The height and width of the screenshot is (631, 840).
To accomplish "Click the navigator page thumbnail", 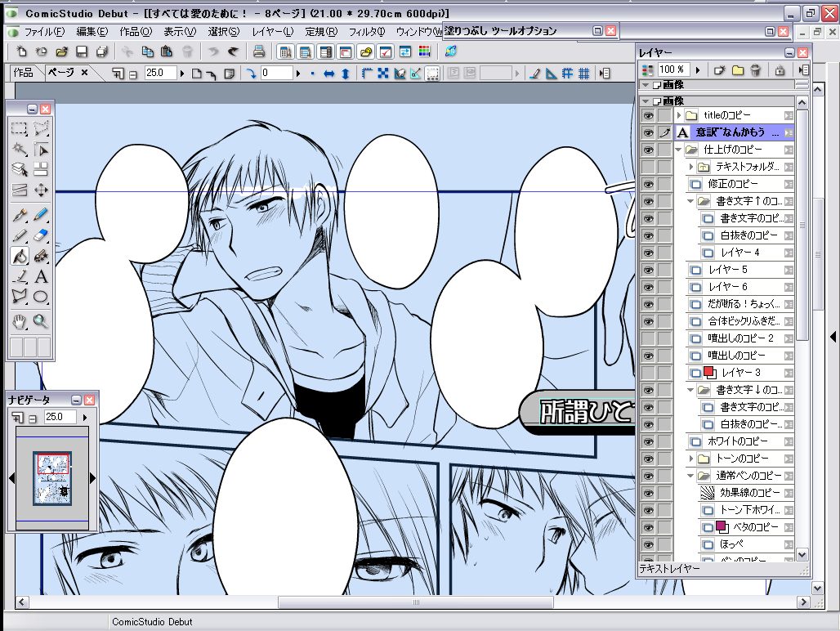I will point(52,478).
